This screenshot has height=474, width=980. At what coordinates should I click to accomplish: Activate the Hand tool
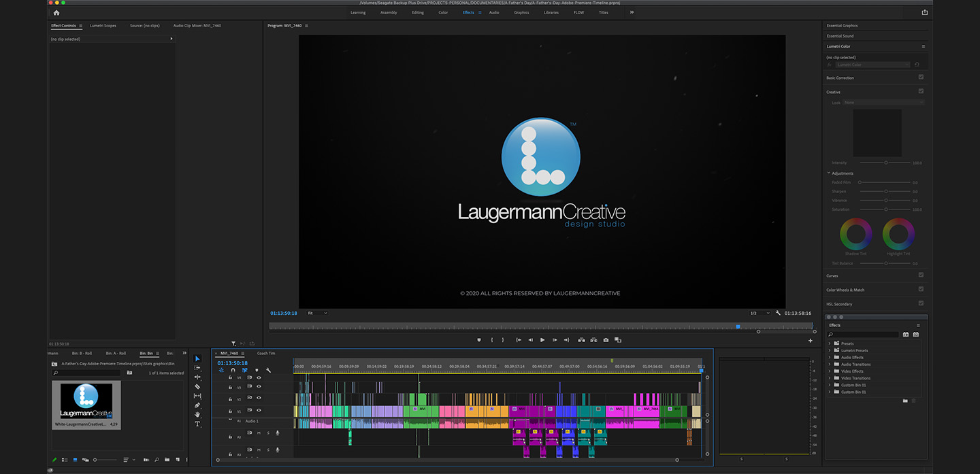tap(197, 414)
